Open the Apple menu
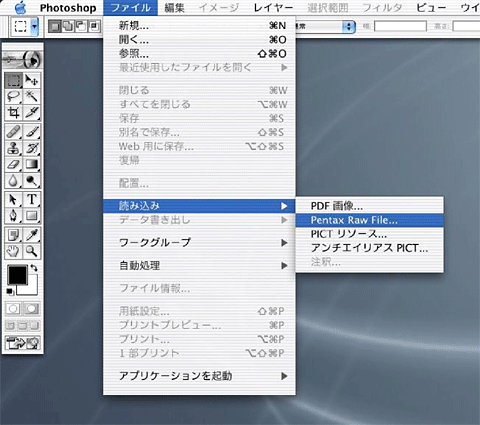The image size is (480, 425). coord(21,7)
